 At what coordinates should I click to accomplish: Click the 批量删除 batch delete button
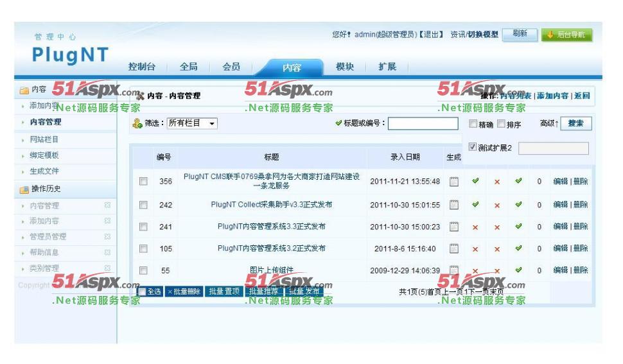[x=184, y=291]
